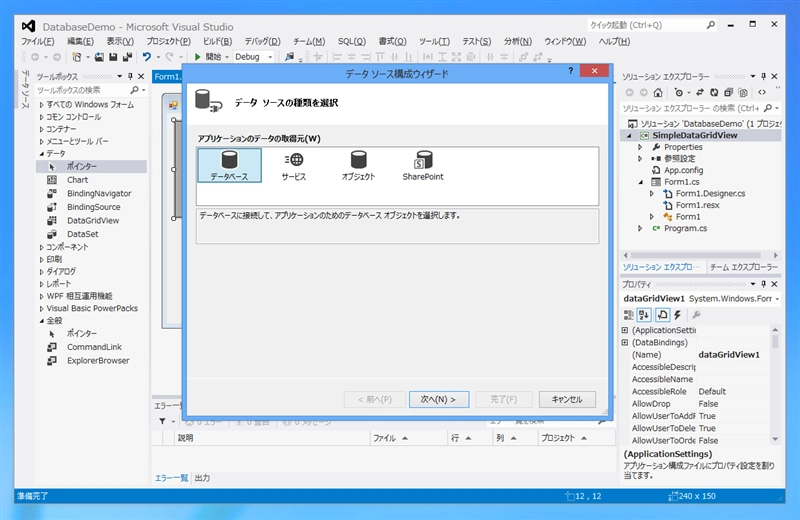800x520 pixels.
Task: Select the データベース (Database) source icon
Action: pyautogui.click(x=229, y=165)
